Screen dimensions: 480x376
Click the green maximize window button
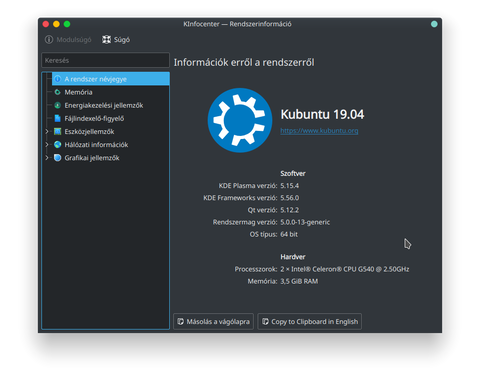pyautogui.click(x=67, y=24)
